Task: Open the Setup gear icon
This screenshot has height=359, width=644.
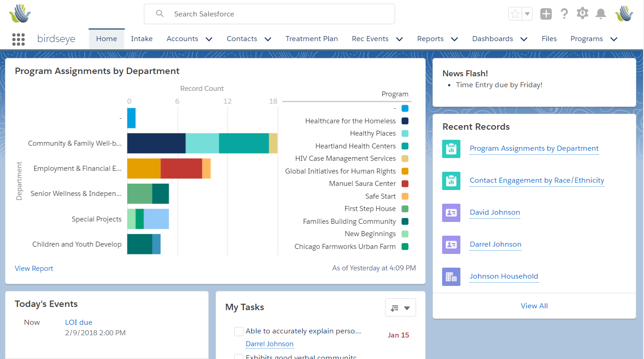Action: tap(582, 13)
